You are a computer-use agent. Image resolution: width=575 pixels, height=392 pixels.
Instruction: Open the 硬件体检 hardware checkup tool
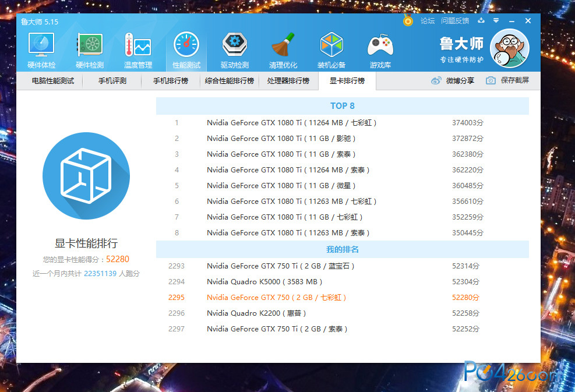pyautogui.click(x=41, y=51)
